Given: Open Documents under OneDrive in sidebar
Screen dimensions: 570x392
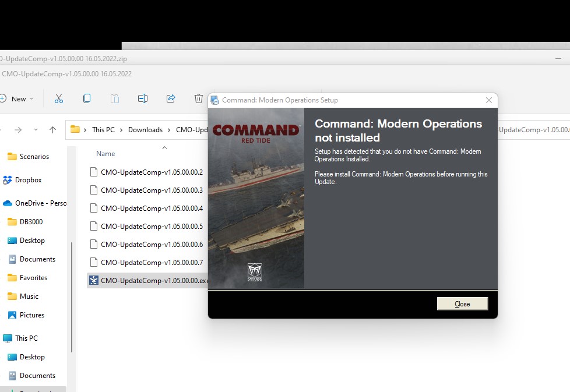Looking at the screenshot, I should [37, 259].
